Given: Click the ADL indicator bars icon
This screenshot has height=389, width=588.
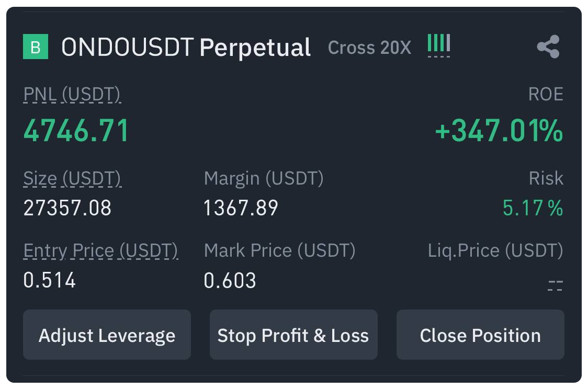Looking at the screenshot, I should [x=439, y=45].
